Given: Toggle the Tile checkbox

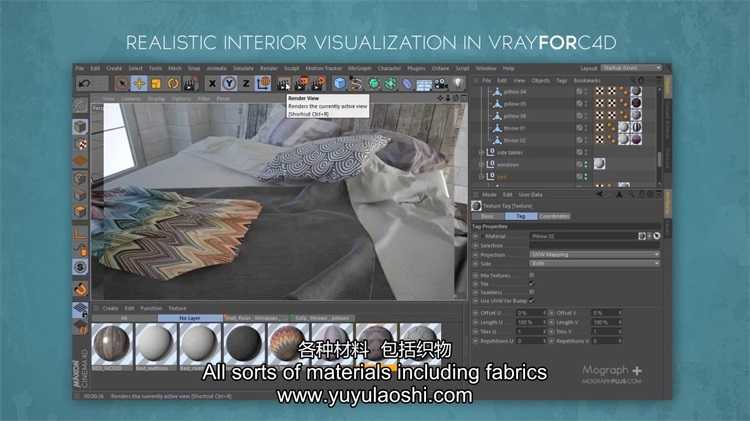Looking at the screenshot, I should tap(532, 284).
